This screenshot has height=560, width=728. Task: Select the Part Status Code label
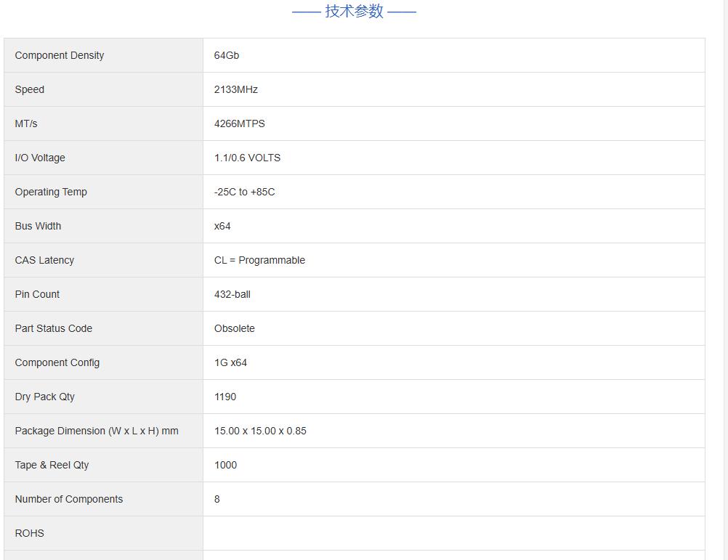pyautogui.click(x=54, y=328)
